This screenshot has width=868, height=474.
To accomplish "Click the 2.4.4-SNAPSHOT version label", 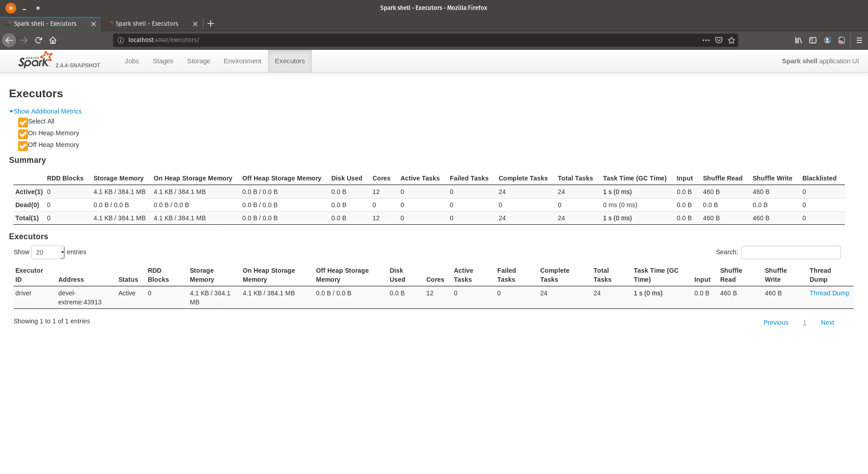I will pos(78,66).
